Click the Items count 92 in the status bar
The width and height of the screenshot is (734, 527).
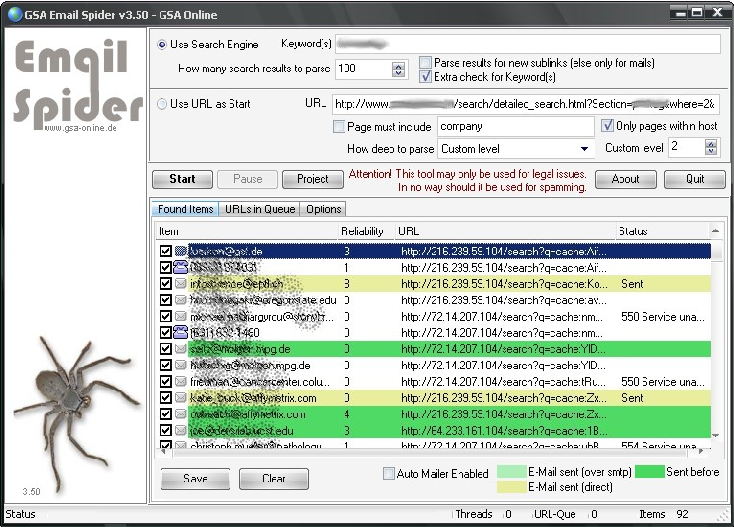[x=682, y=514]
